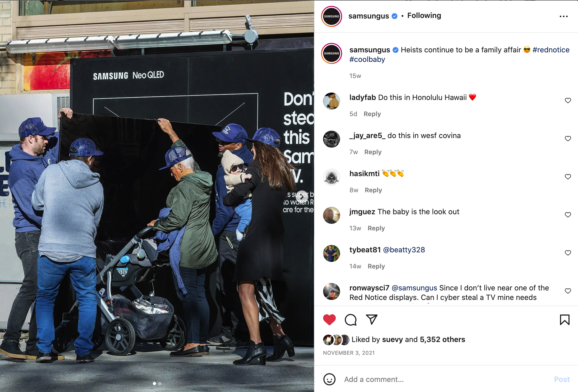Image resolution: width=578 pixels, height=392 pixels.
Task: Open the emoji picker smiley icon
Action: coord(329,379)
